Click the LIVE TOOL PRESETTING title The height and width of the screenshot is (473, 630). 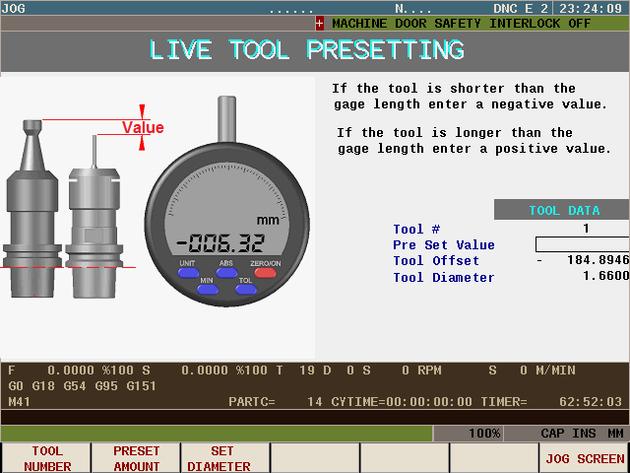[307, 50]
